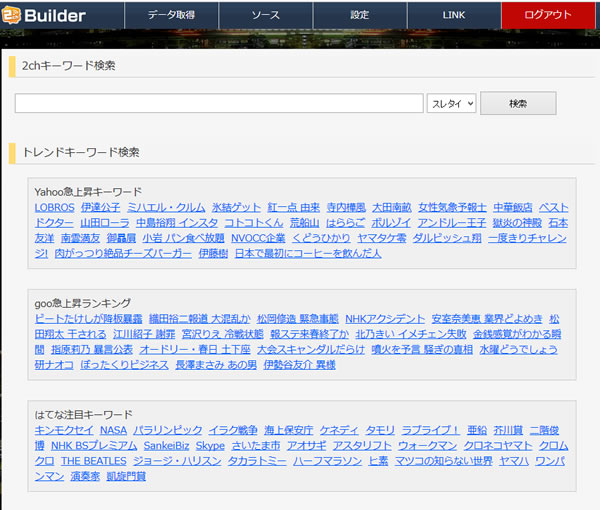
Task: Open the NASA keyword link
Action: pos(113,430)
